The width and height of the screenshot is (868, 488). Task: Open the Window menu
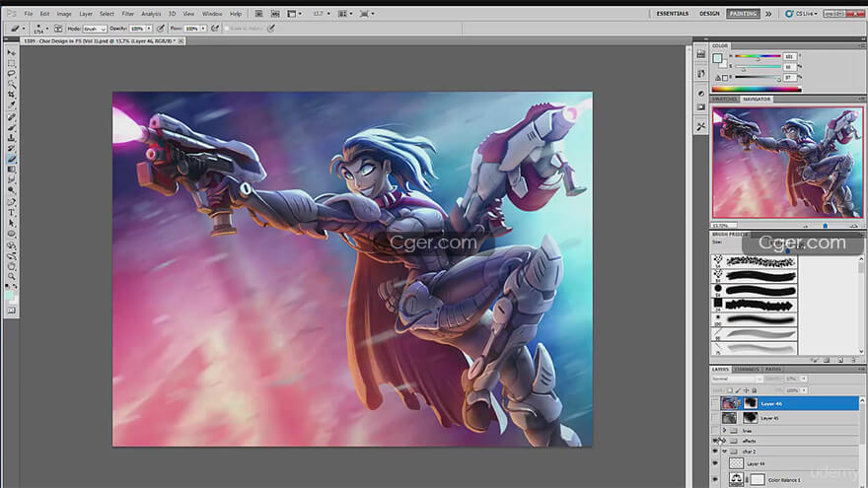pyautogui.click(x=211, y=14)
